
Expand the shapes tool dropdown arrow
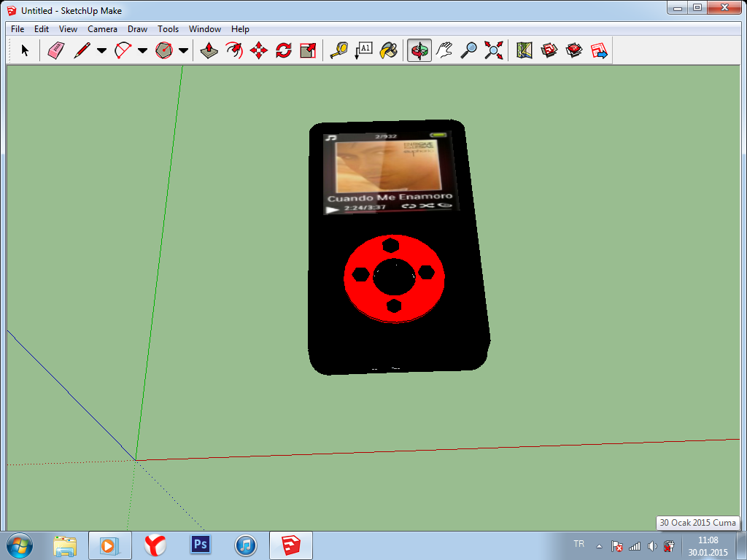(x=183, y=50)
